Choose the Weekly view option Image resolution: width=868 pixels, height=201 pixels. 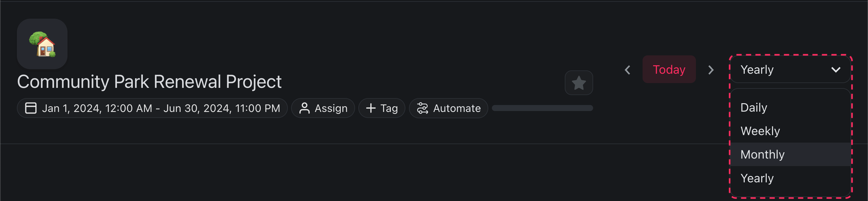pyautogui.click(x=760, y=131)
